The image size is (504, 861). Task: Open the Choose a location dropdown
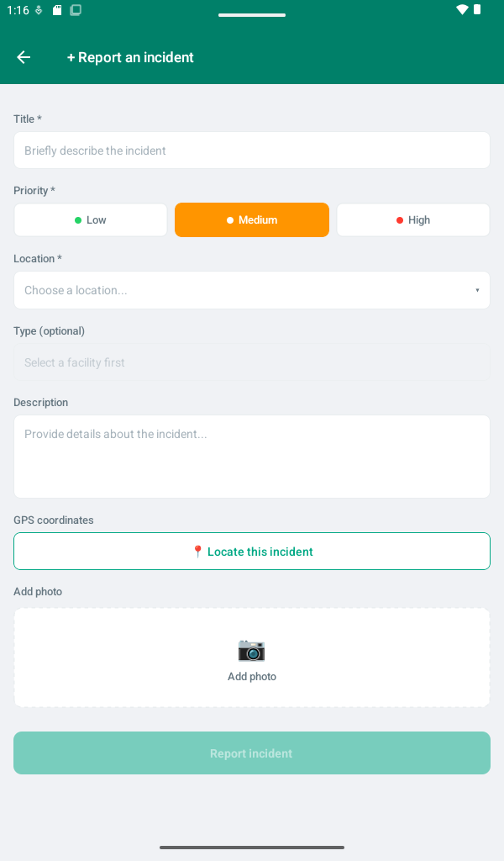pyautogui.click(x=252, y=290)
